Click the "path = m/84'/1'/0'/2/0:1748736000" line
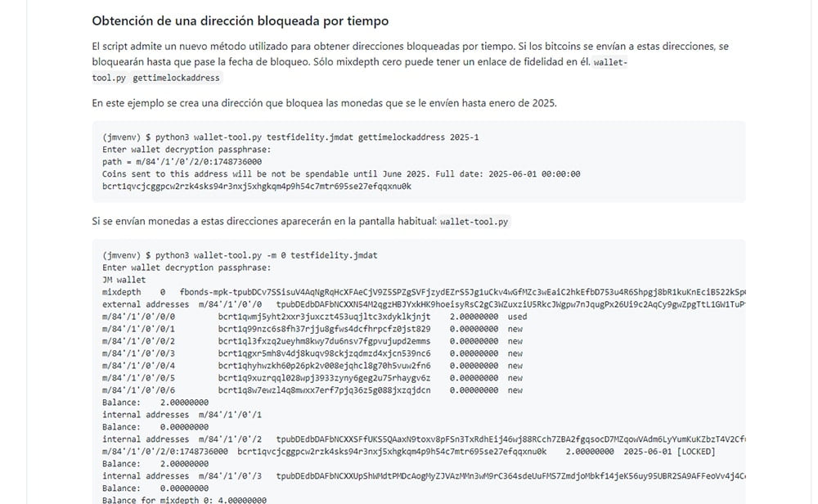Viewport: 818px width, 504px height. (182, 161)
